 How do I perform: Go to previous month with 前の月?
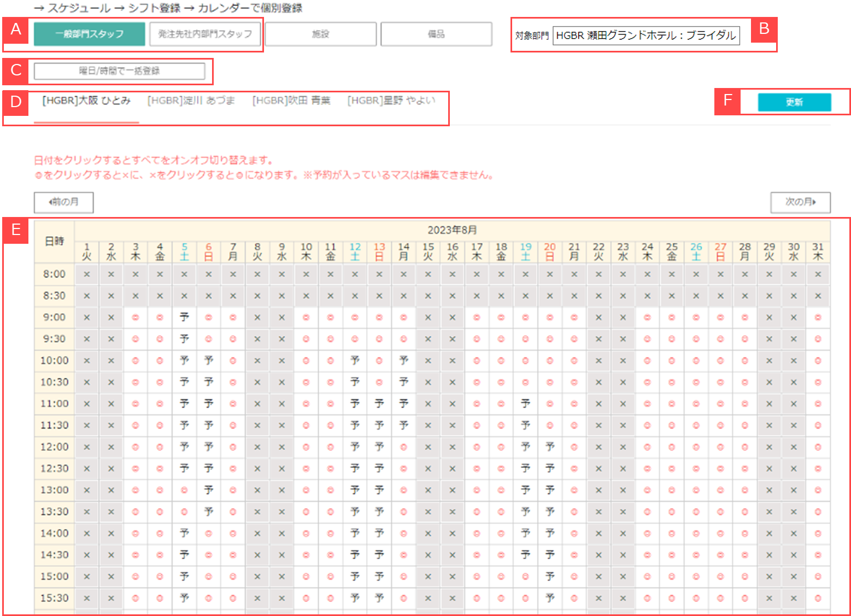click(x=63, y=202)
